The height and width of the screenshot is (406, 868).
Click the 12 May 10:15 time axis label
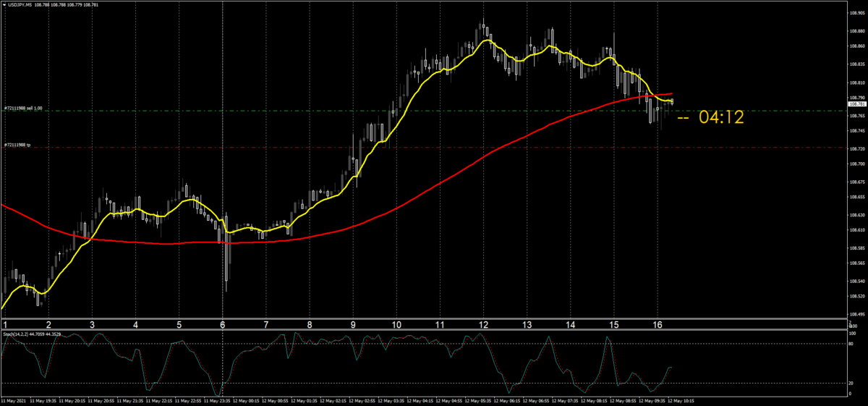tap(681, 401)
